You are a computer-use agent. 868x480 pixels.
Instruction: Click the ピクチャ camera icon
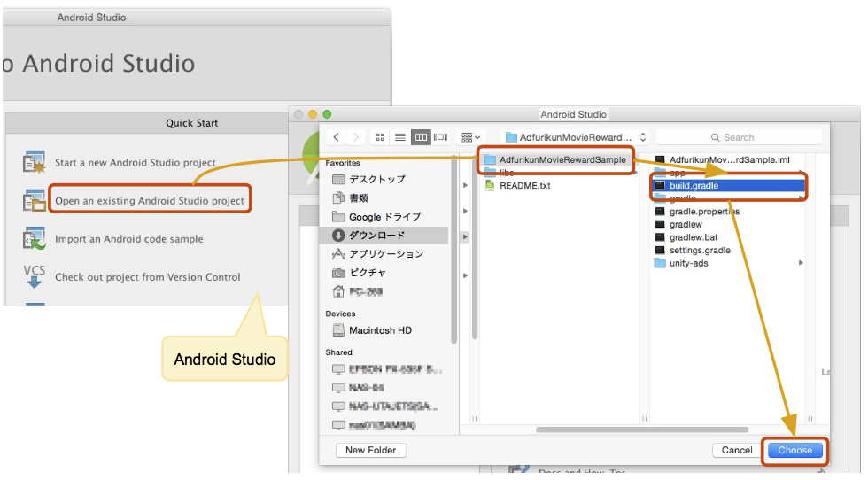(338, 273)
